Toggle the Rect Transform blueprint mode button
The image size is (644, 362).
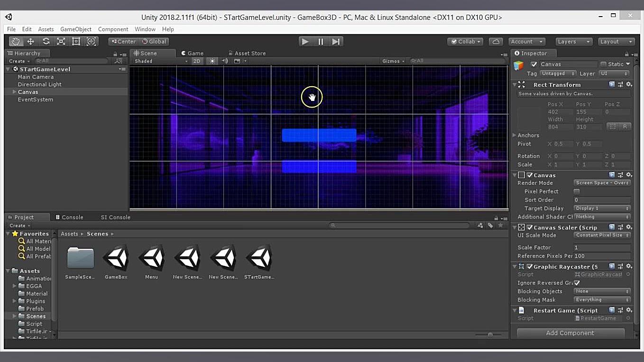pyautogui.click(x=613, y=127)
